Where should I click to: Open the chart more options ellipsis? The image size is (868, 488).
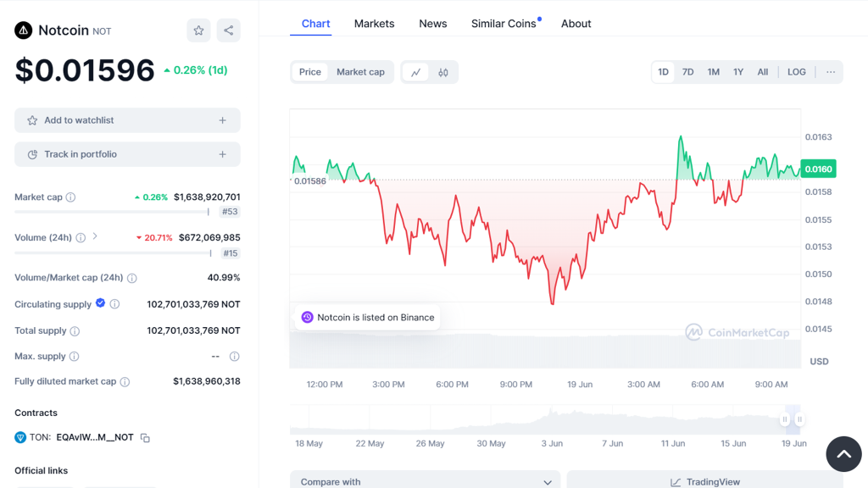[x=831, y=72]
